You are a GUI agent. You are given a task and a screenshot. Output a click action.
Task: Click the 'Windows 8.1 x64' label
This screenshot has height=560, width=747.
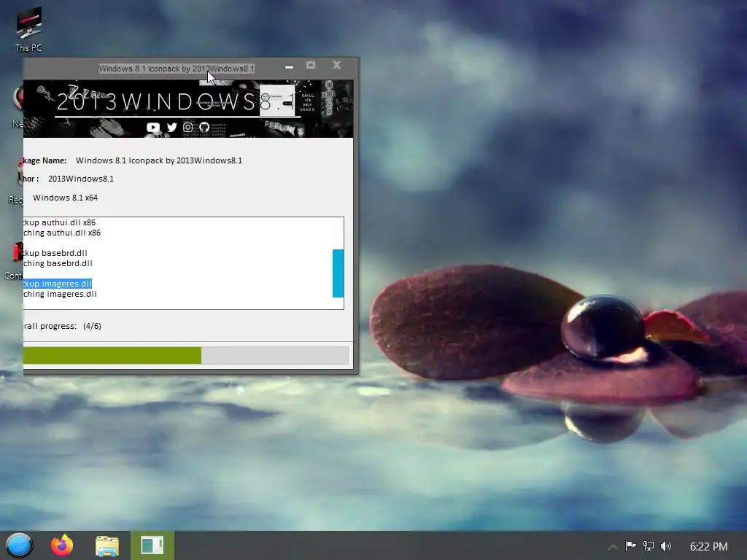pyautogui.click(x=65, y=198)
